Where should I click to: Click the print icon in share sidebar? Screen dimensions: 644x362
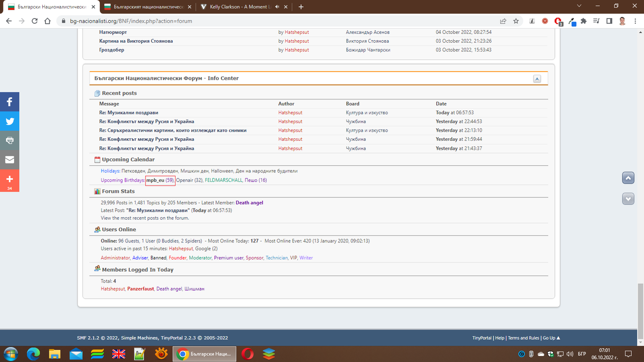[x=10, y=140]
